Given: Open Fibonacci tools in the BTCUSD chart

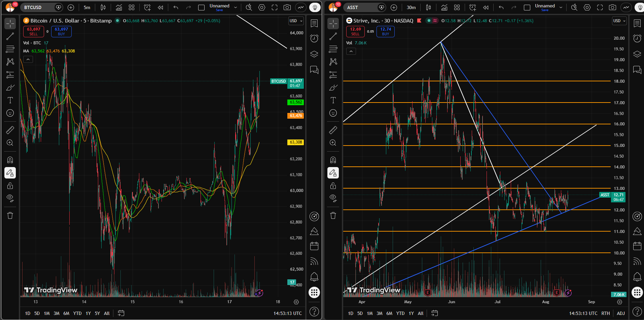Looking at the screenshot, I should [10, 49].
